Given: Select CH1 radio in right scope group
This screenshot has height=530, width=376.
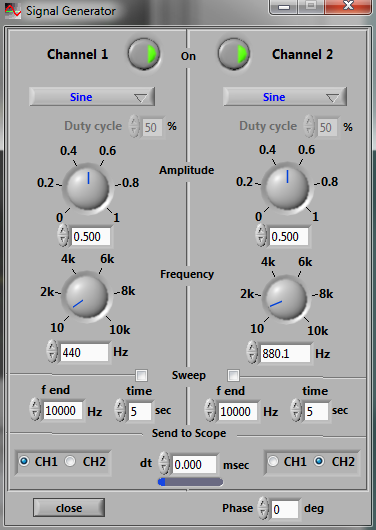Looking at the screenshot, I should [273, 461].
